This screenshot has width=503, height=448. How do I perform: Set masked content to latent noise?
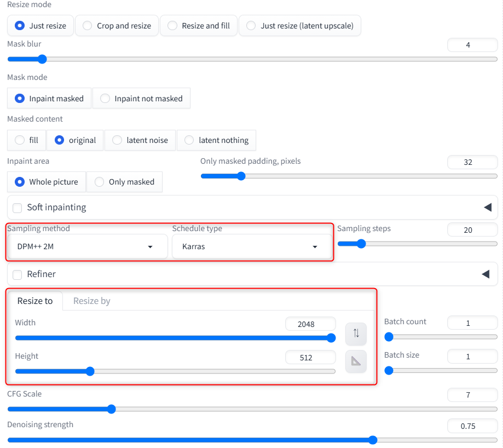(x=140, y=140)
